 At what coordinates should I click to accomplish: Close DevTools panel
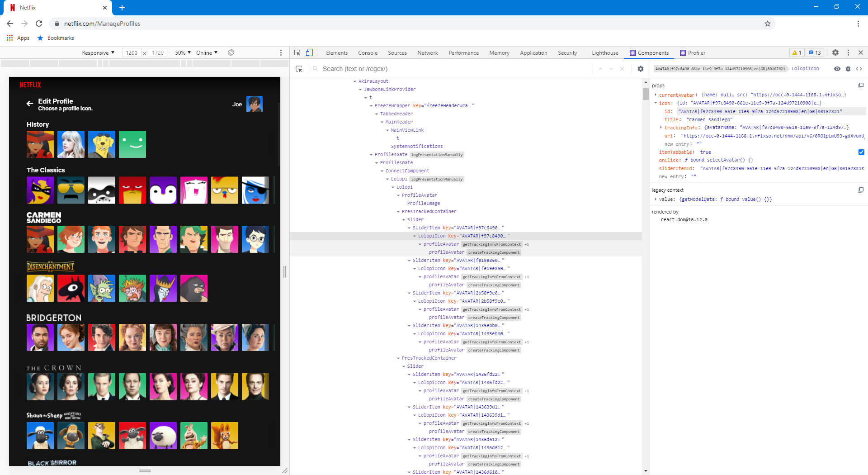coord(861,53)
